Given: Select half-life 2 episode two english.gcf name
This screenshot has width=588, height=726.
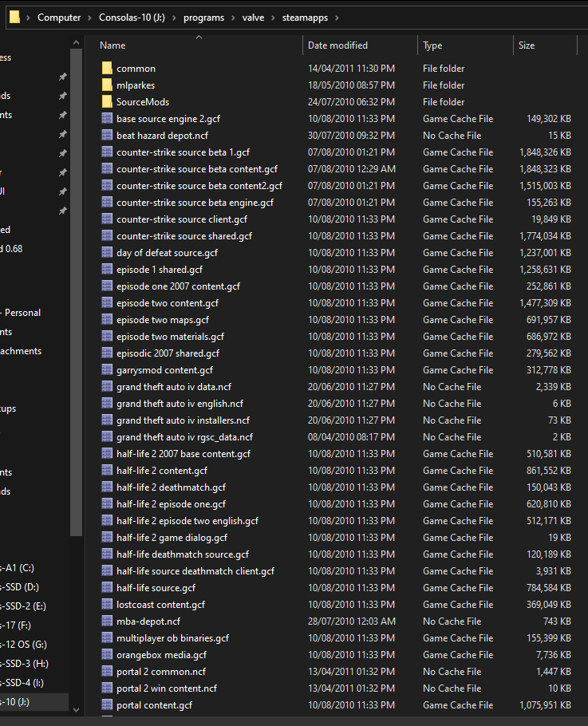Looking at the screenshot, I should coord(187,520).
